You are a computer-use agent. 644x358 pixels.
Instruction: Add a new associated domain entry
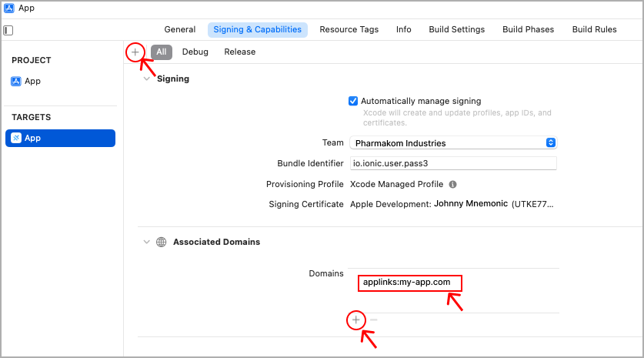[355, 320]
